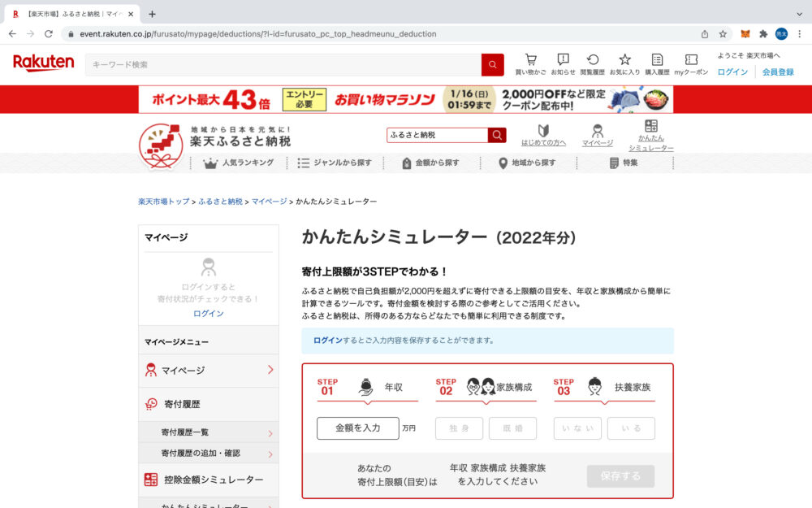Select いる for dependents

pyautogui.click(x=631, y=428)
